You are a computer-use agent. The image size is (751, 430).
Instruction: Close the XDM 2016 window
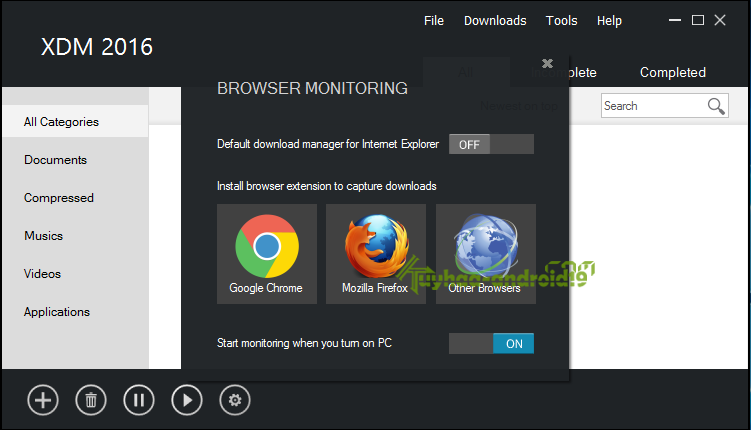pos(720,20)
